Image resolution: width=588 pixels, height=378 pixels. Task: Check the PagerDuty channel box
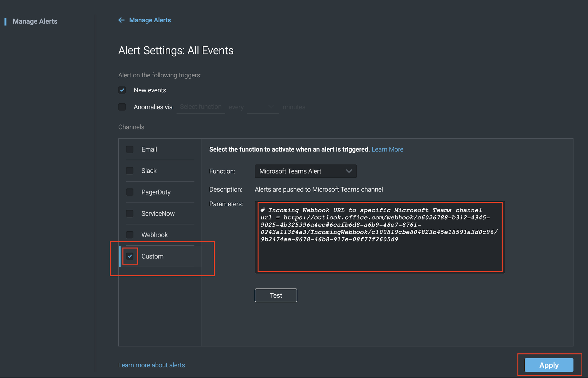[130, 192]
